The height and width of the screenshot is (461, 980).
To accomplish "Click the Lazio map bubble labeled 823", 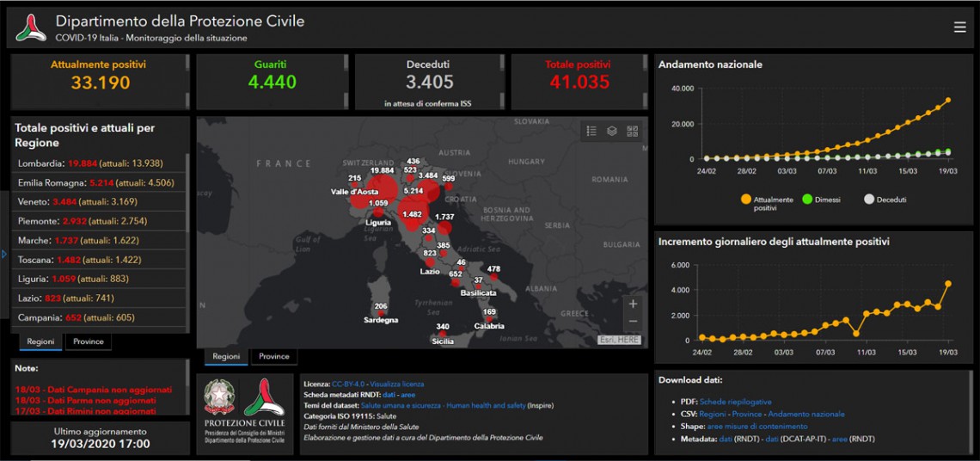I will tap(430, 261).
